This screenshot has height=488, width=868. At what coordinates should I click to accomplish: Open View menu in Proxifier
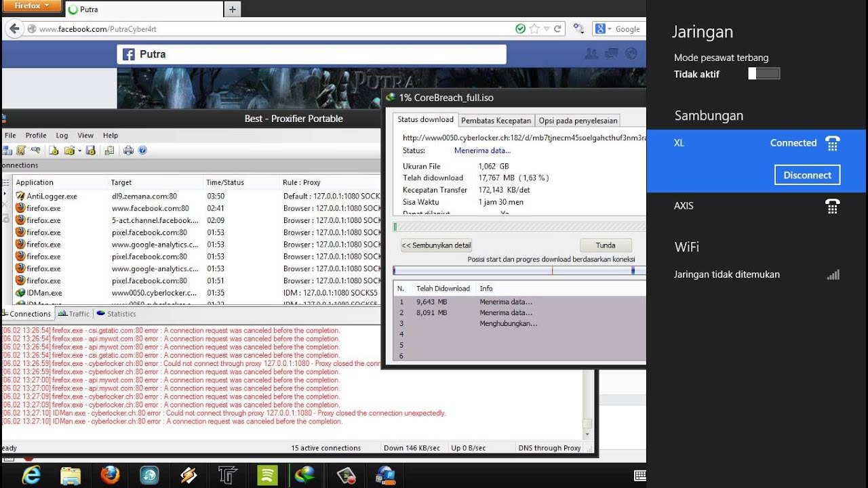(x=85, y=136)
